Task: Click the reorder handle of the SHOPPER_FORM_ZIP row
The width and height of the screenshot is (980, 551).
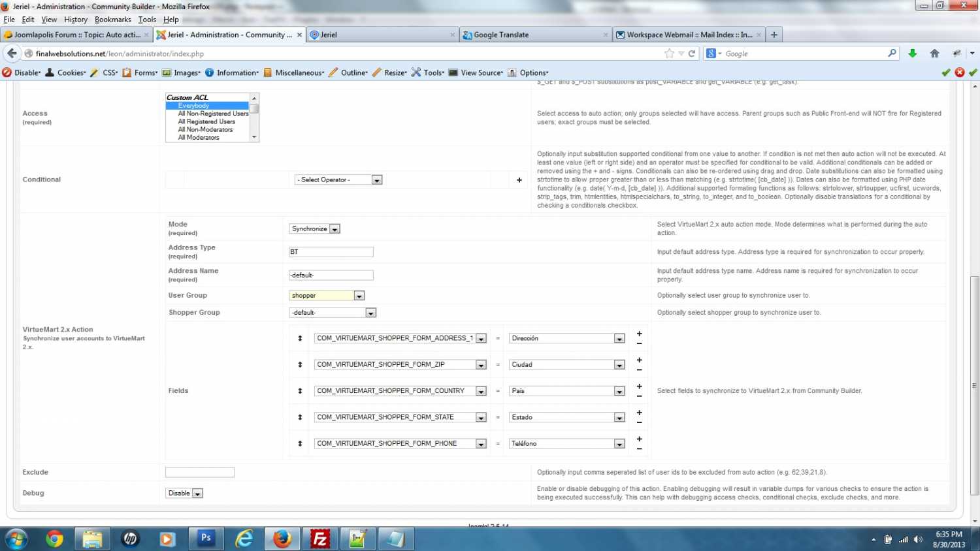Action: click(300, 364)
